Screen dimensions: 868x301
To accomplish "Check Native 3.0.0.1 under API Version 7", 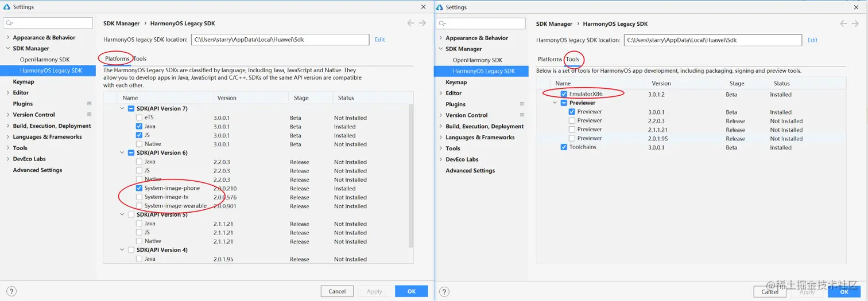I will 139,144.
